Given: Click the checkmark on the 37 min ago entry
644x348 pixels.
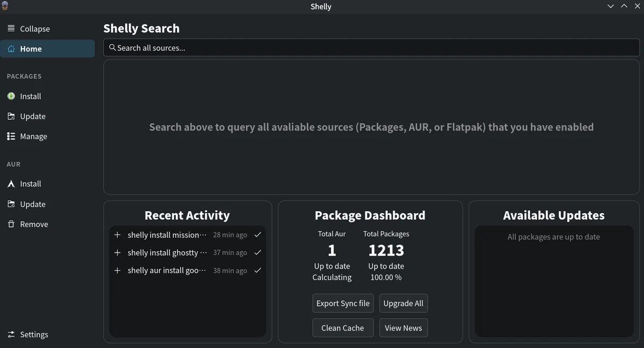Looking at the screenshot, I should point(258,252).
